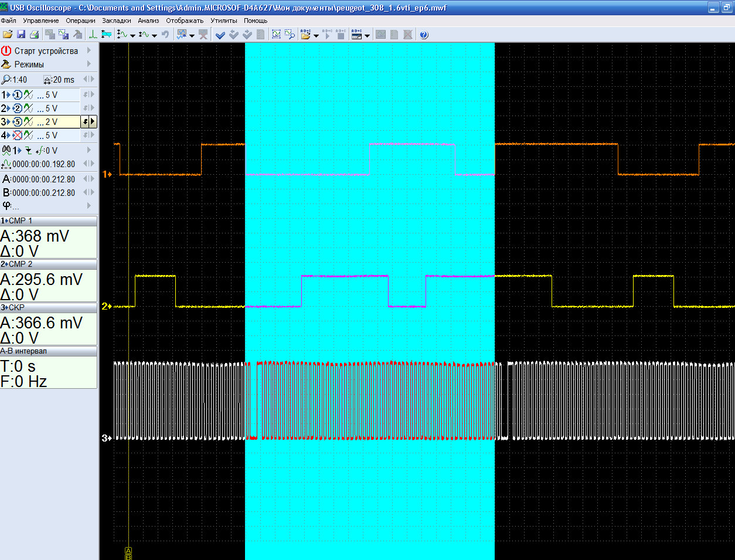735x560 pixels.
Task: Click the waveform time-position icon
Action: [6, 164]
